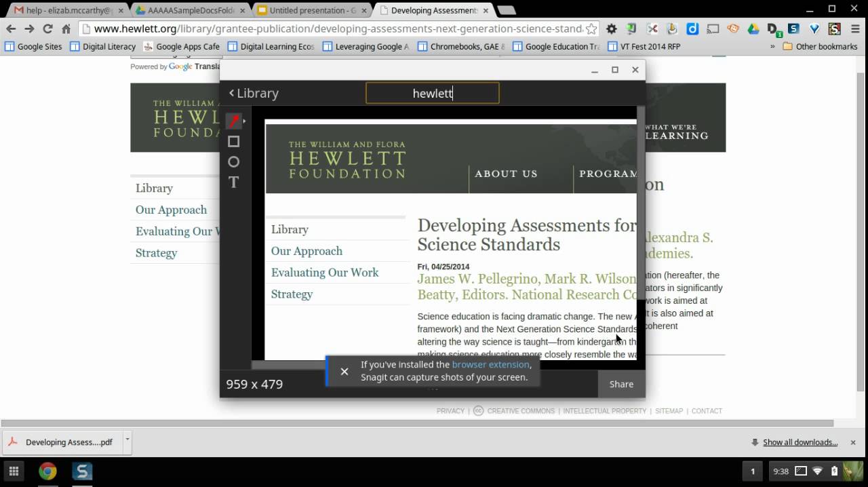Click the horizontal scrollbar under the Snagit capture
The image size is (868, 487).
click(x=288, y=365)
